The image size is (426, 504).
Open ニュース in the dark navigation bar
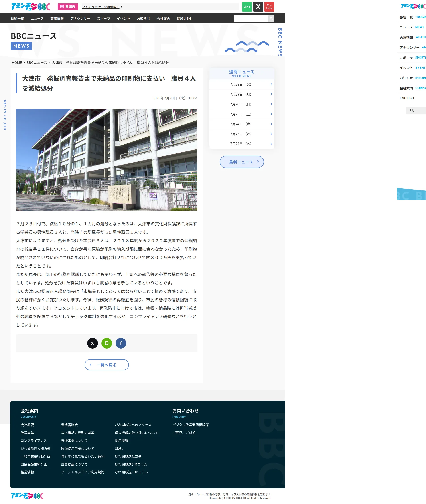coord(37,18)
